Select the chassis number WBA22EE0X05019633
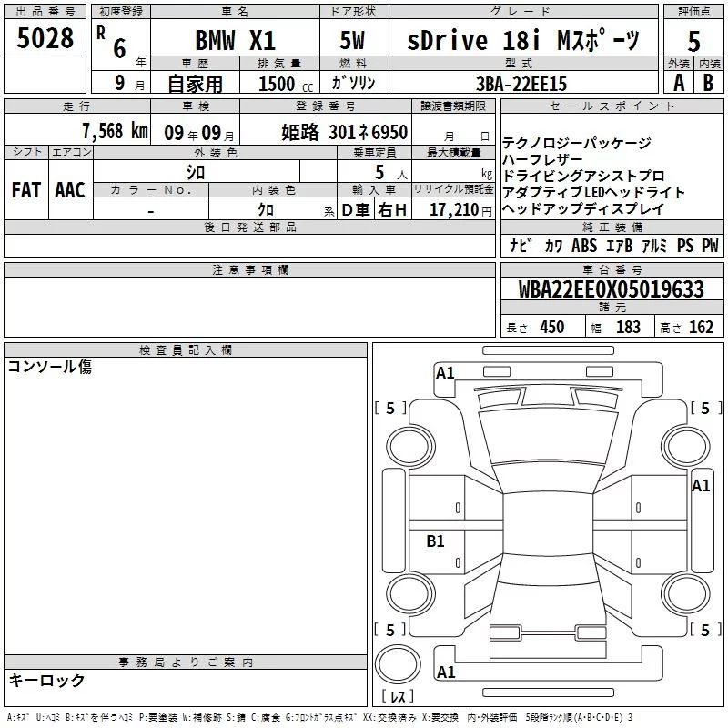Screen dimensions: 728x728 (x=611, y=290)
